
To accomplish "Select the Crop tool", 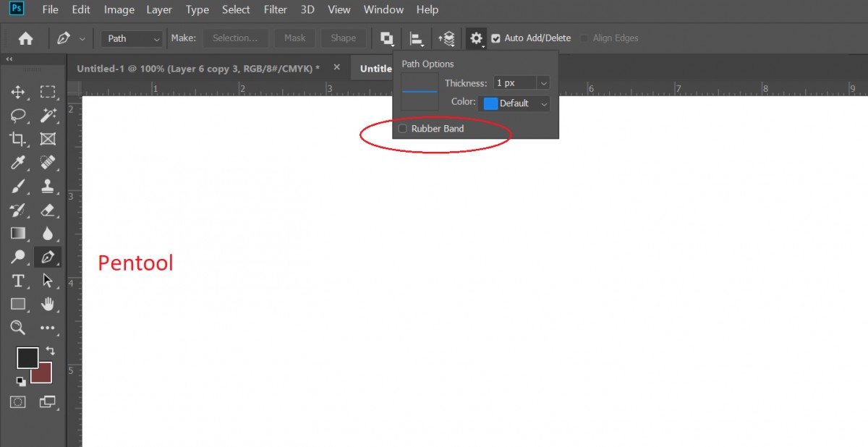I will 17,139.
